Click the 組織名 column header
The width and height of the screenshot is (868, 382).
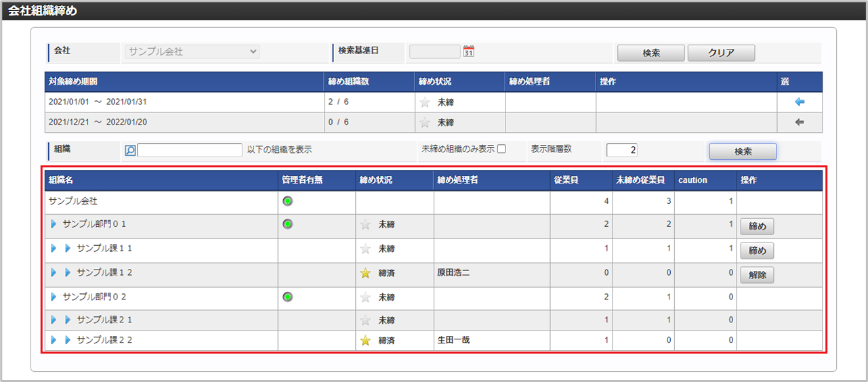(x=61, y=180)
